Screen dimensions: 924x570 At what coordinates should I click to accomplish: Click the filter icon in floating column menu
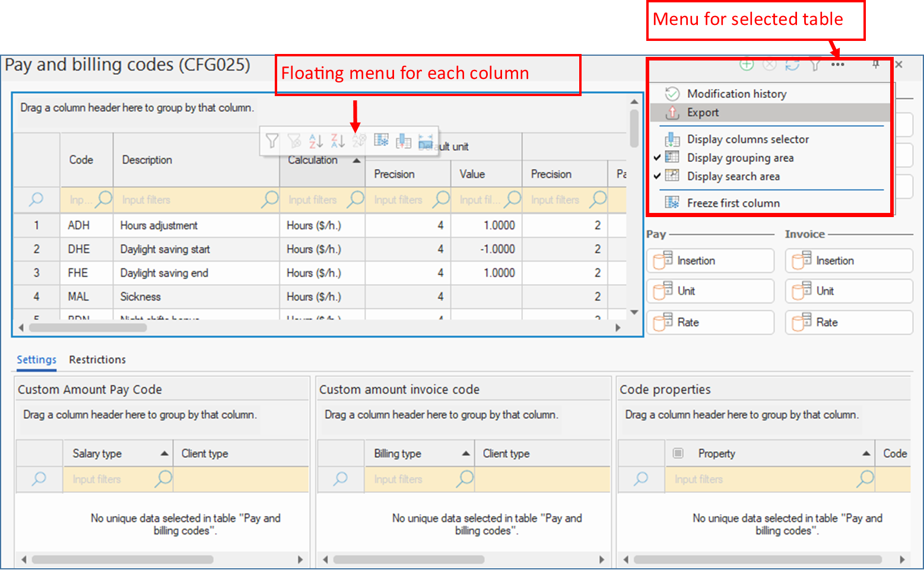(x=272, y=141)
